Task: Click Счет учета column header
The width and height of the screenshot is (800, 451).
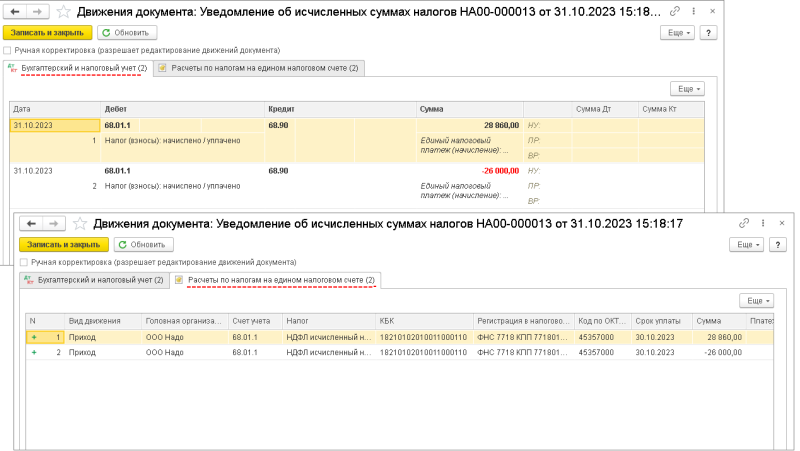Action: point(255,321)
